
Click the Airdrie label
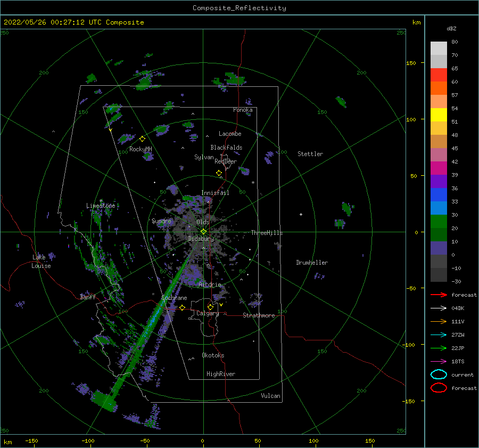[210, 284]
